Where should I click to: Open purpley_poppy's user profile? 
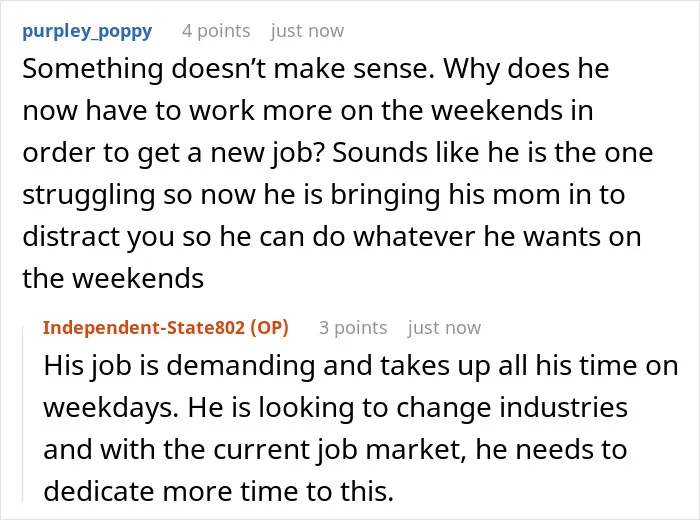(87, 31)
